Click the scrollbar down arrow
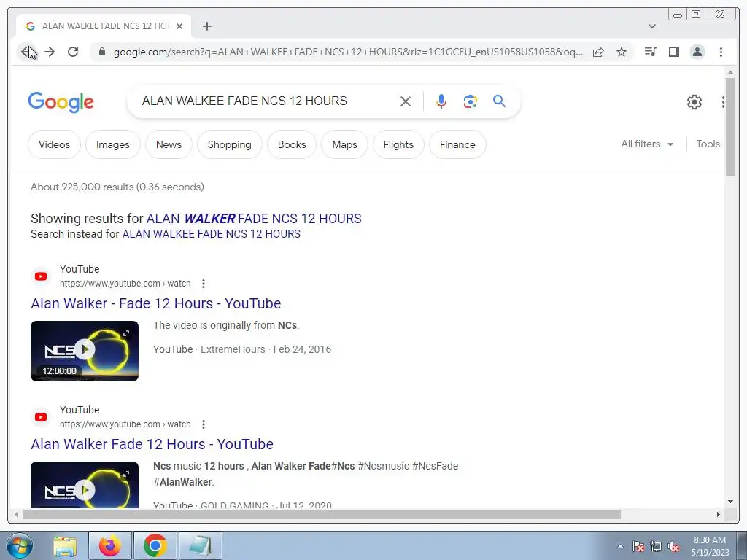 pyautogui.click(x=730, y=502)
